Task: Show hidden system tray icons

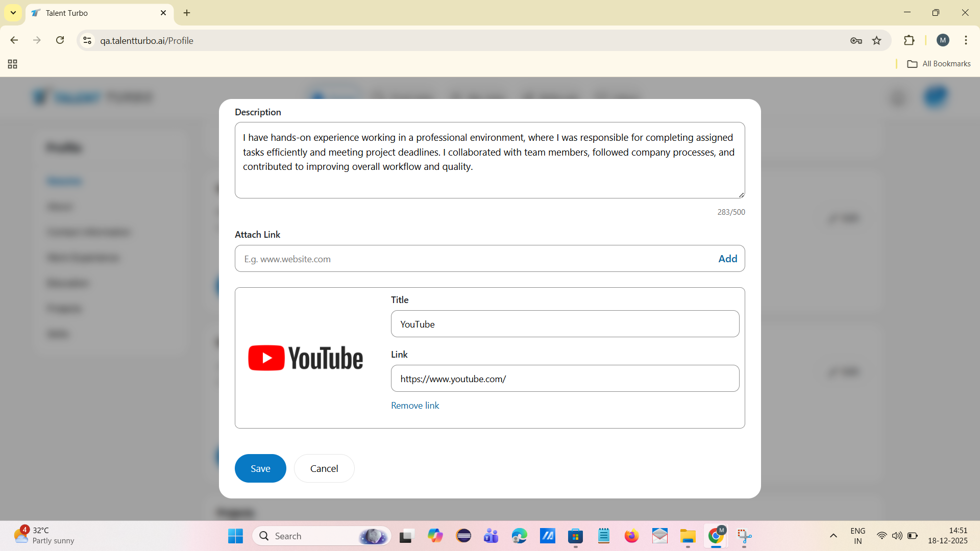Action: pos(834,536)
